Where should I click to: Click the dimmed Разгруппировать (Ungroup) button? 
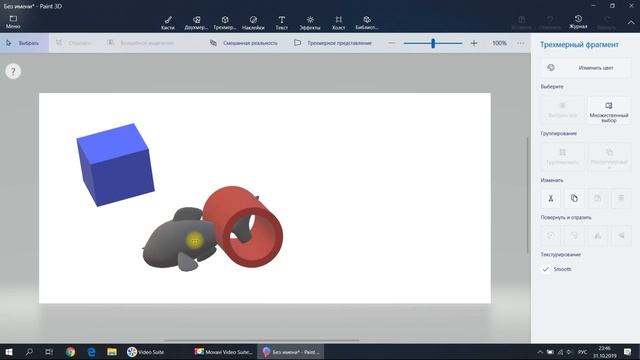click(x=609, y=156)
